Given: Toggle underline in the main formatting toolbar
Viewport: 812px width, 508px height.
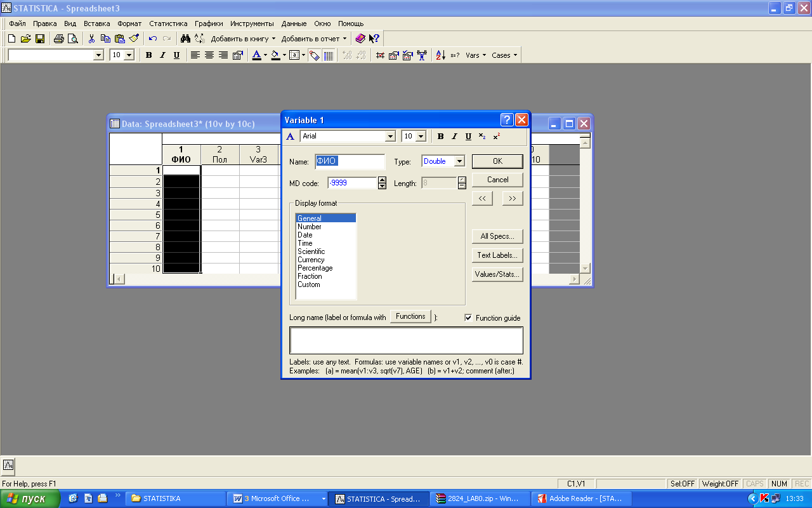Looking at the screenshot, I should click(x=176, y=55).
